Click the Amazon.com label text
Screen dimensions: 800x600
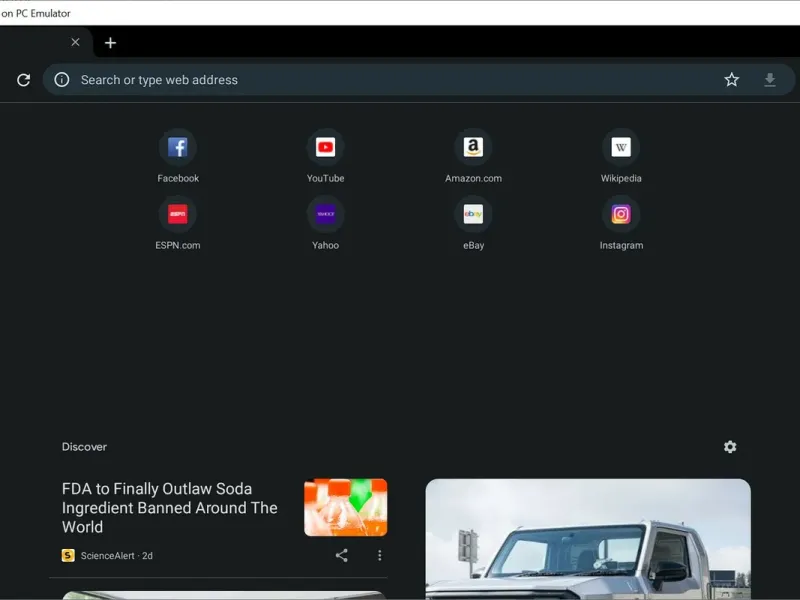pos(473,179)
